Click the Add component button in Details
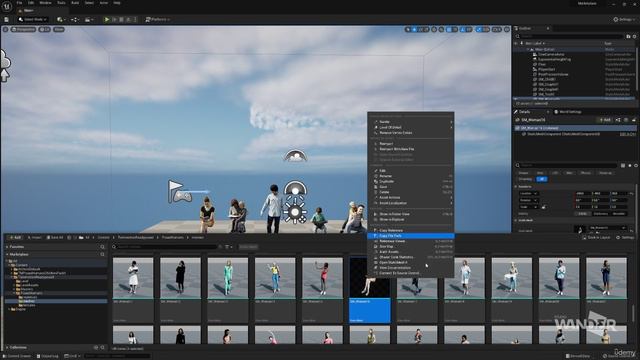Image resolution: width=640 pixels, height=360 pixels. (x=604, y=120)
